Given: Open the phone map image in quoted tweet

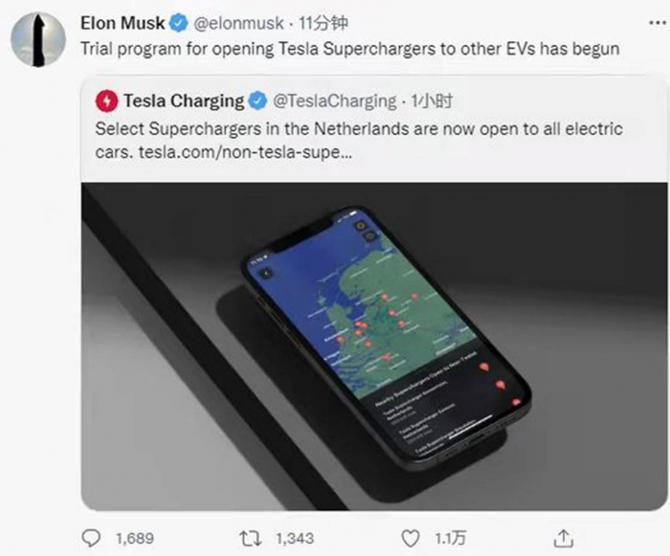Looking at the screenshot, I should click(x=376, y=333).
